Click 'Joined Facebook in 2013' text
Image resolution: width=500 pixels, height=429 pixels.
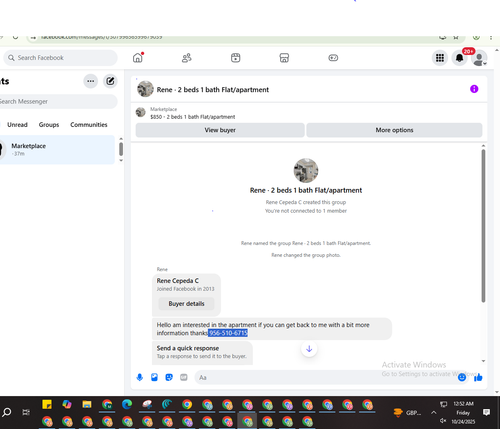[x=185, y=289]
